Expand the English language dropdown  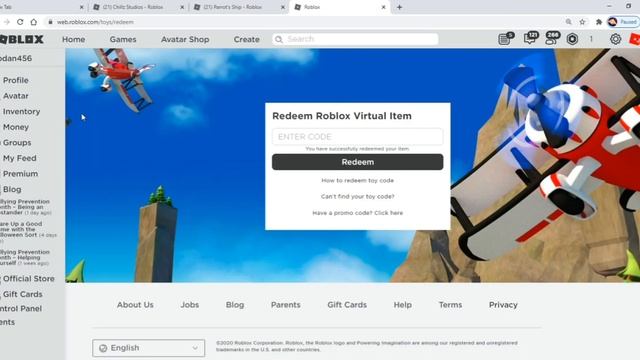pyautogui.click(x=149, y=348)
